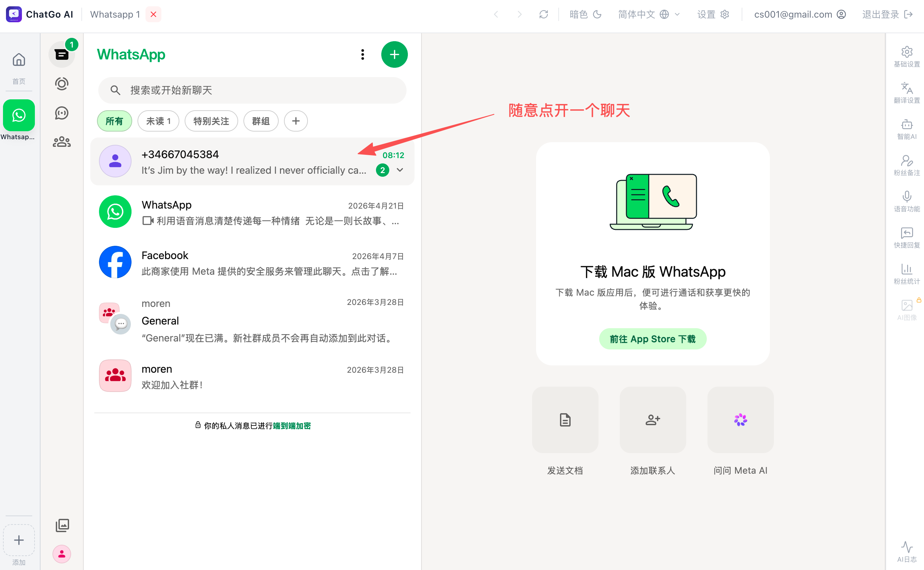
Task: Switch to the Whatsapp 1 tab
Action: [115, 14]
